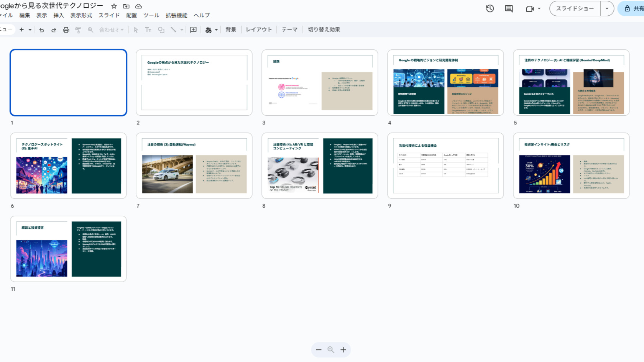This screenshot has width=644, height=362.
Task: Open the print icon
Action: [x=66, y=29]
